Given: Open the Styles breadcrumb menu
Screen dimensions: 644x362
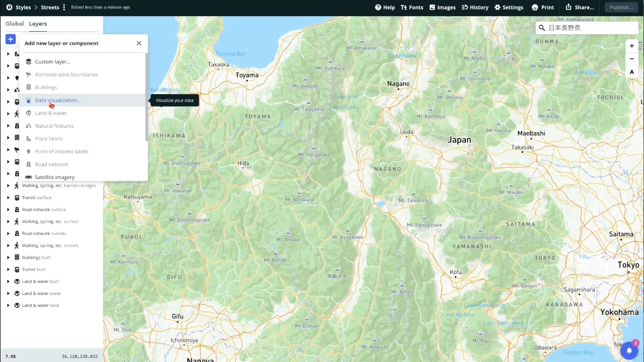Looking at the screenshot, I should coord(23,7).
